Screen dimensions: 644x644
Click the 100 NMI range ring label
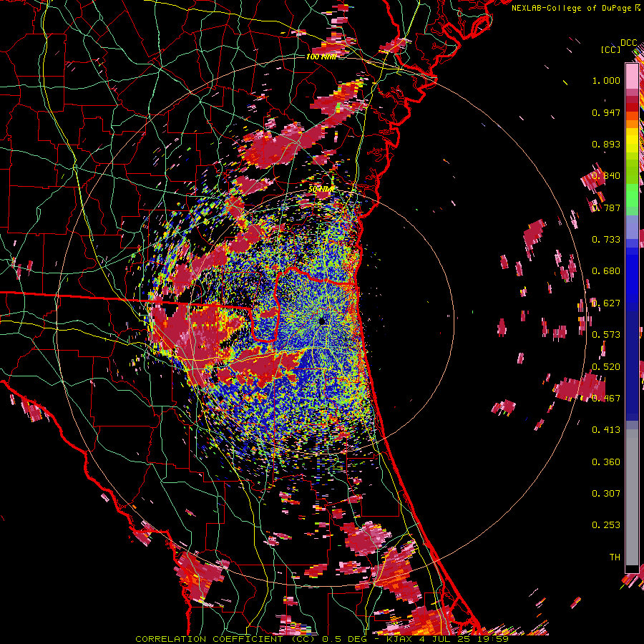pyautogui.click(x=321, y=57)
